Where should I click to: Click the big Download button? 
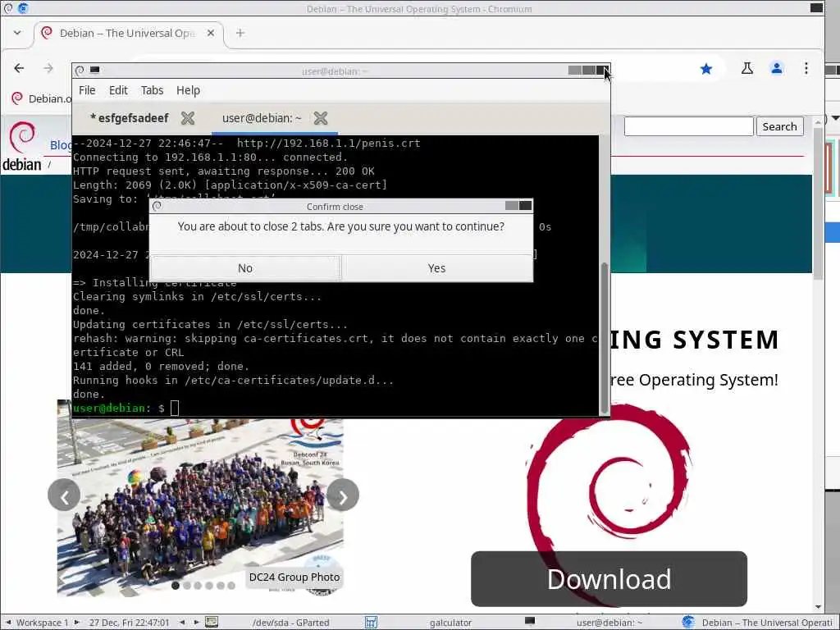(609, 578)
